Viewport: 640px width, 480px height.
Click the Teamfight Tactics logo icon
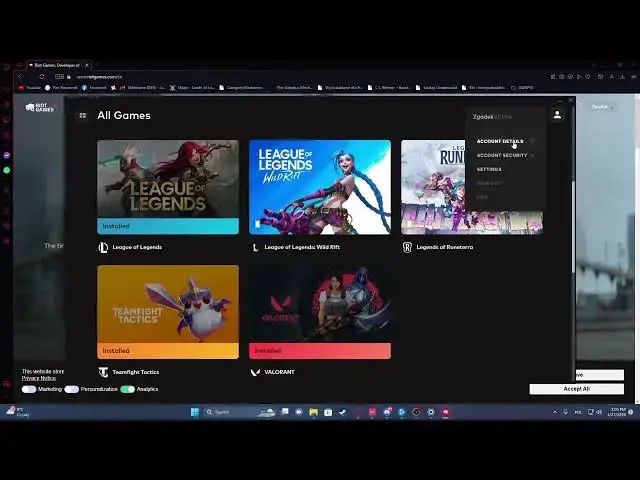[103, 372]
